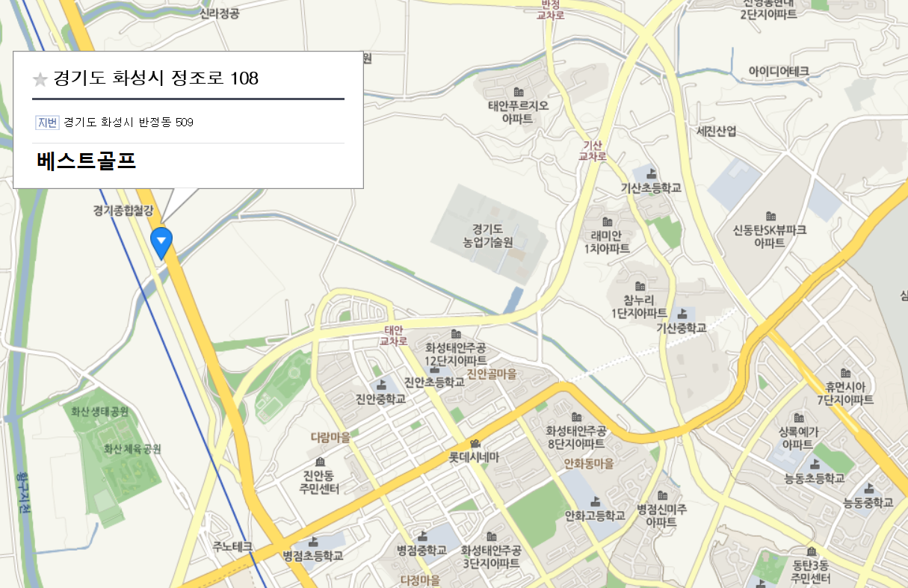This screenshot has height=588, width=908.
Task: Click the 진안동 주민센터 building icon
Action: point(321,461)
